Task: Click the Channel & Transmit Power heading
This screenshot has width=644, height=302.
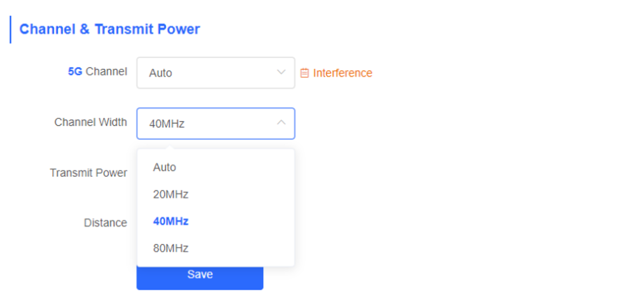Action: coord(110,29)
